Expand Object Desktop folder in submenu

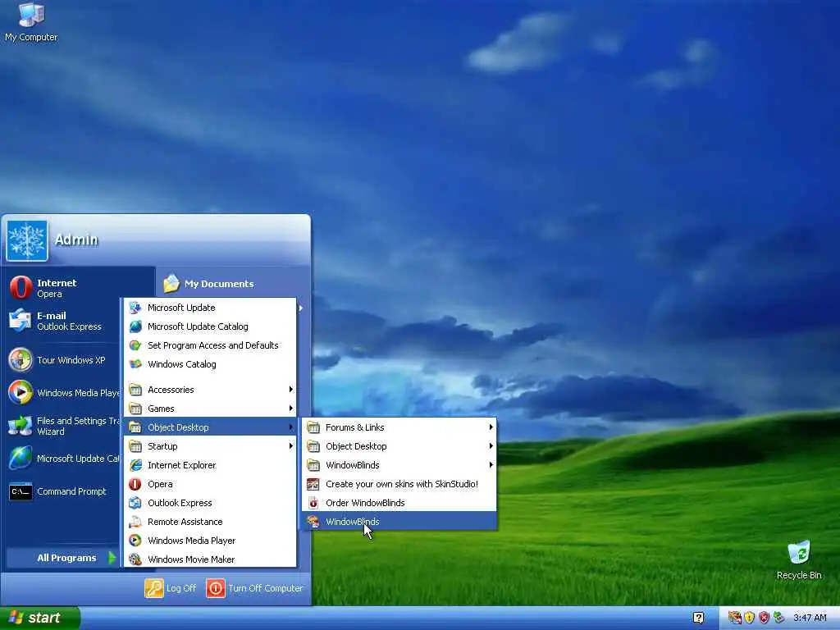pyautogui.click(x=399, y=445)
